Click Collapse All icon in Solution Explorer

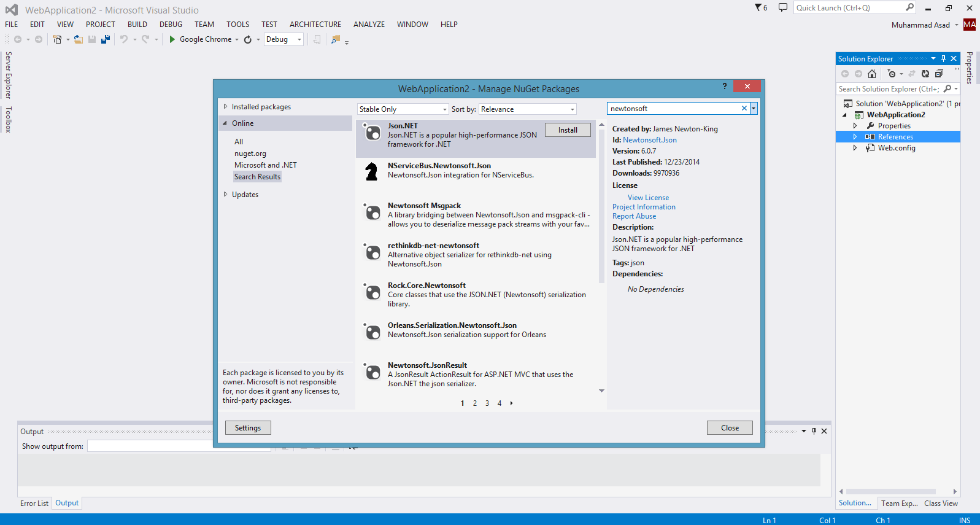939,74
